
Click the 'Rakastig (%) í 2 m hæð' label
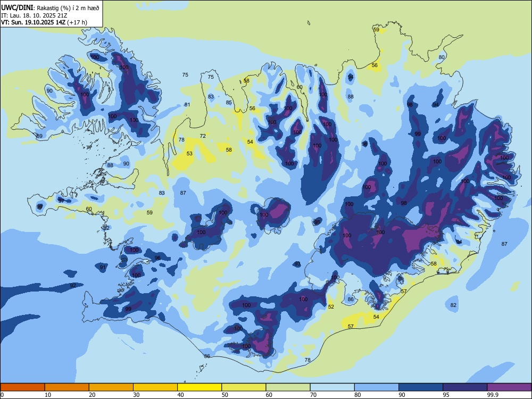68,8
